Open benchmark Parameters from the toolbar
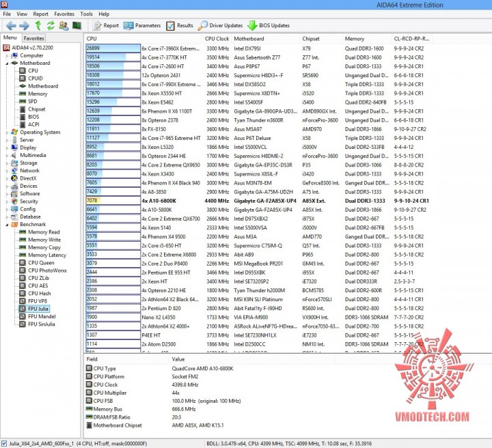Screen dimensions: 492x448 [142, 25]
